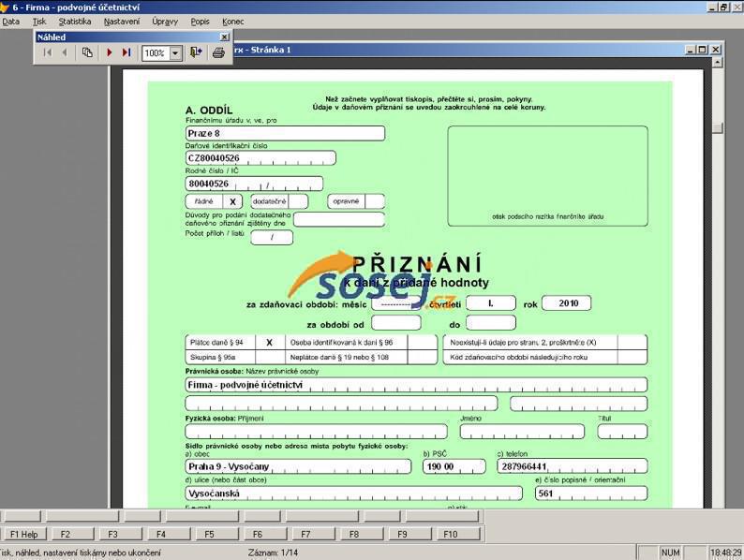744x560 pixels.
Task: Click the exit preview door icon
Action: [x=196, y=52]
